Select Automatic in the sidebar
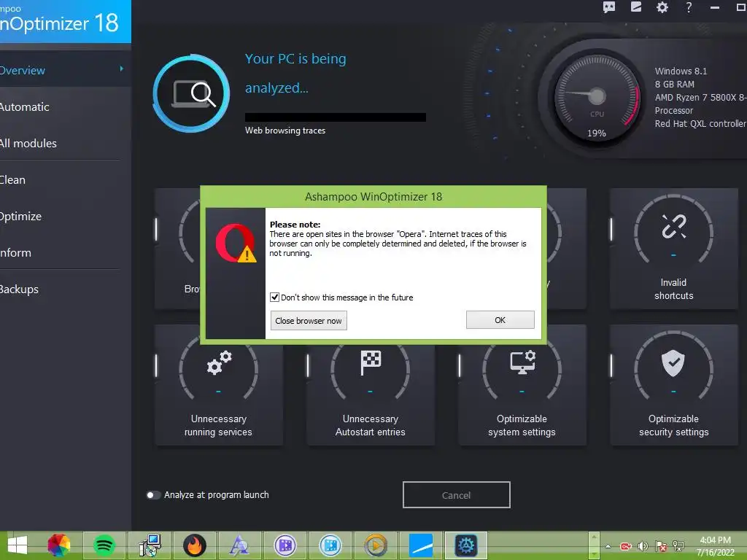This screenshot has width=747, height=560. (x=65, y=106)
